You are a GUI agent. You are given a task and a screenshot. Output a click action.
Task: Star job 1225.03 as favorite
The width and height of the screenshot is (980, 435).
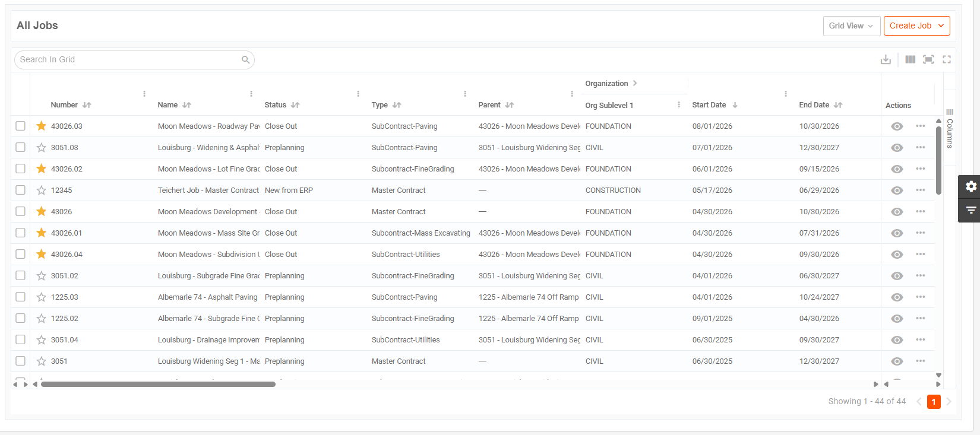tap(41, 297)
